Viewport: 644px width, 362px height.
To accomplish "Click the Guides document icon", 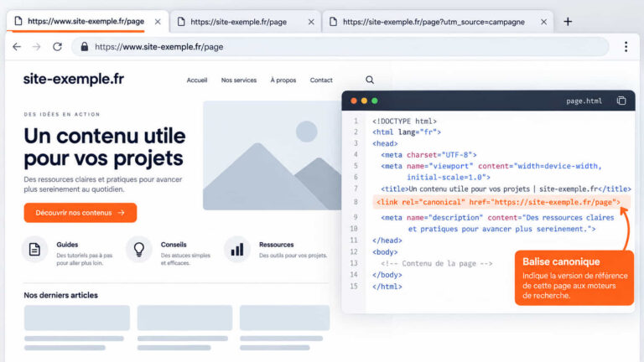I will (34, 249).
